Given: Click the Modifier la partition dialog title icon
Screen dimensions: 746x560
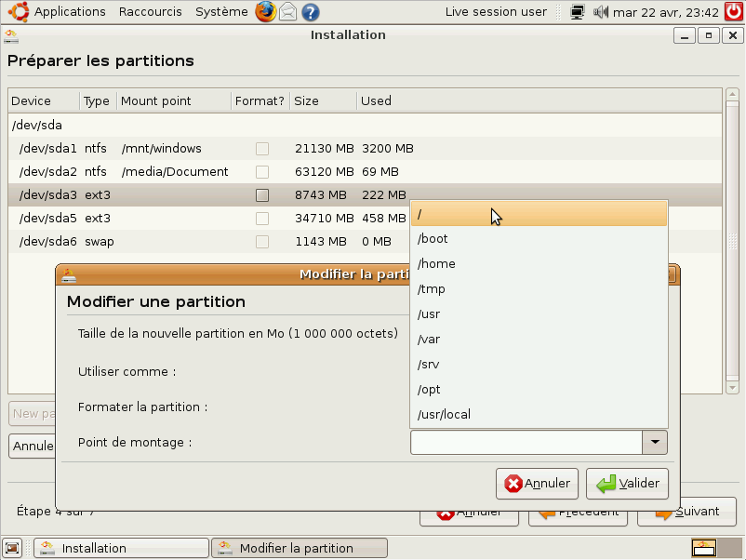Looking at the screenshot, I should 69,275.
